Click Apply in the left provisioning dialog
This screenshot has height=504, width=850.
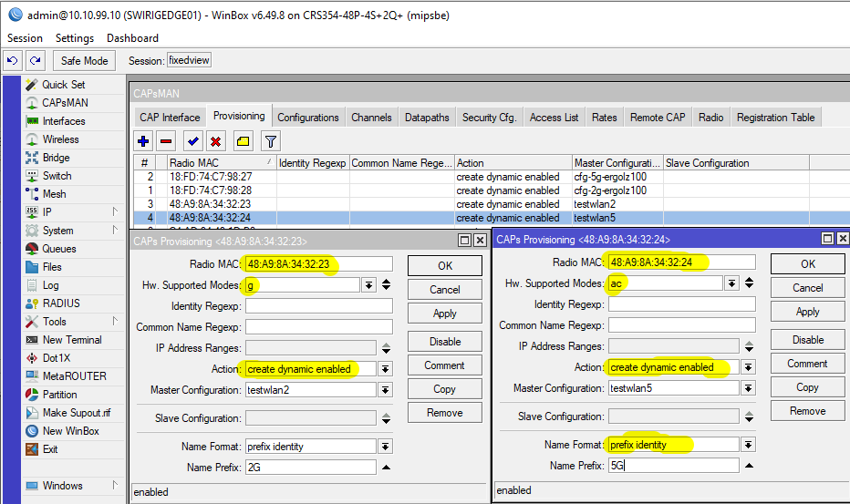pos(444,314)
